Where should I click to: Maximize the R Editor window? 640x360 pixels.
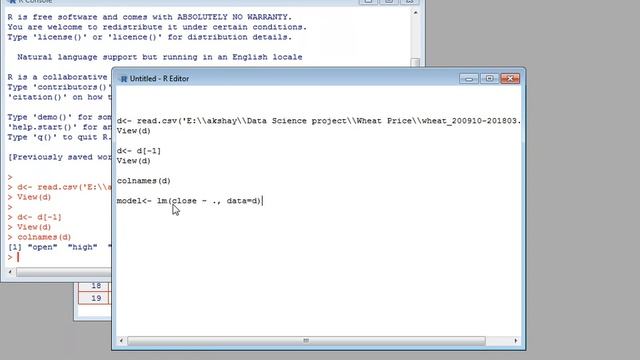[x=489, y=78]
